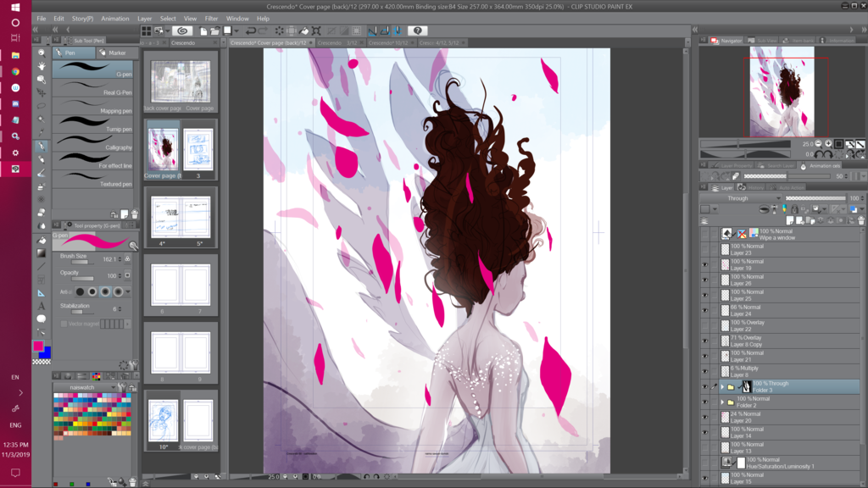Pick the Auto select magic wand tool

pos(42,119)
